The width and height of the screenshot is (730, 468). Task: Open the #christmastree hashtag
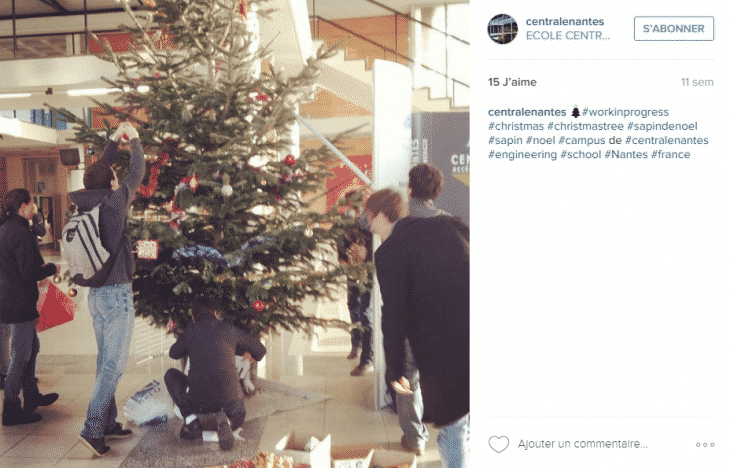[x=585, y=126]
